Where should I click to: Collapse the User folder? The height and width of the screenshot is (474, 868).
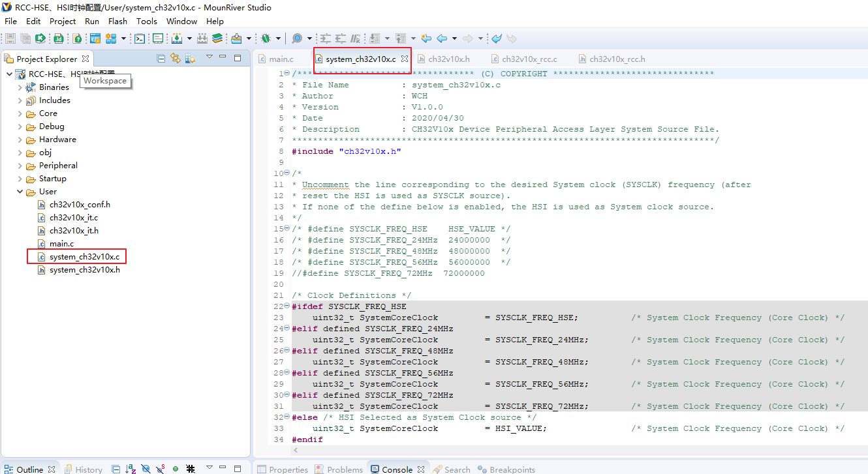pos(20,191)
